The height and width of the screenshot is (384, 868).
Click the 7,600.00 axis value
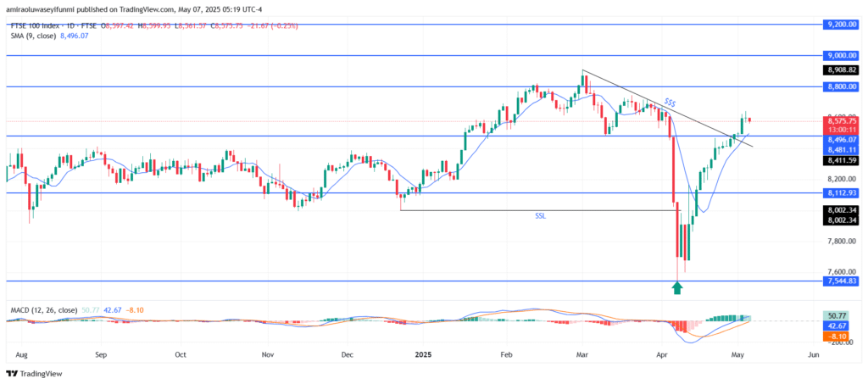[842, 271]
